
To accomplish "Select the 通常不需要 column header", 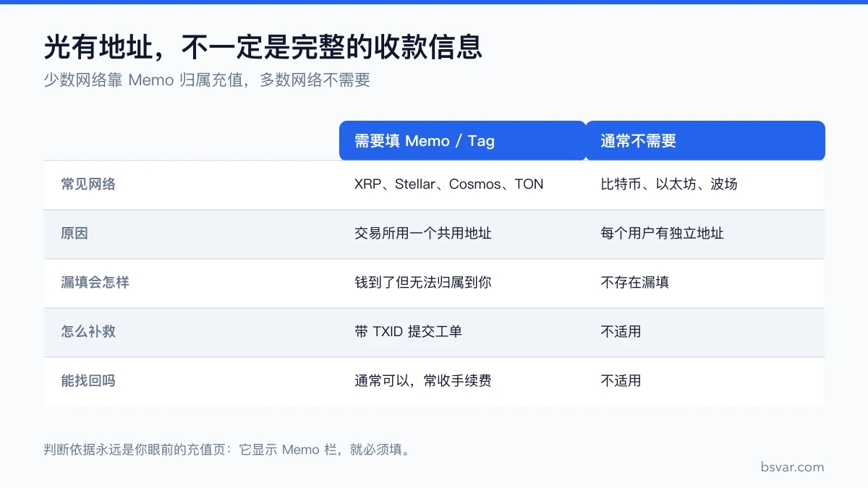I will [x=705, y=140].
